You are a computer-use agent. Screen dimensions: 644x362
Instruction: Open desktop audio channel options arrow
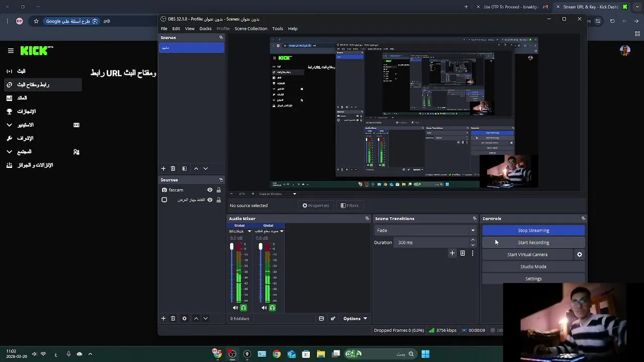[282, 231]
